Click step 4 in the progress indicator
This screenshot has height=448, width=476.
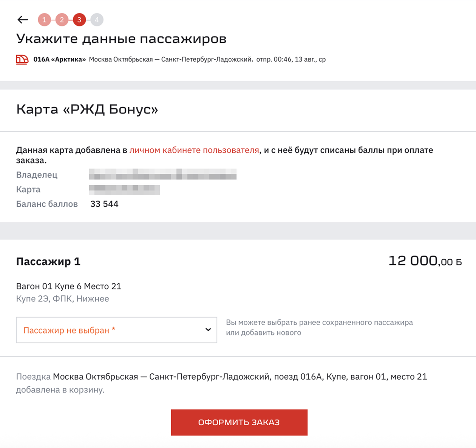(x=97, y=20)
